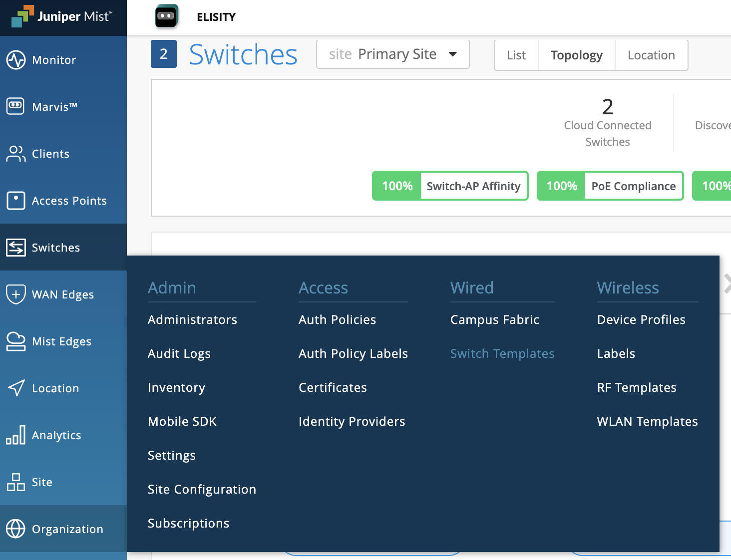Click the Location arrow icon in sidebar
This screenshot has width=731, height=560.
click(16, 388)
